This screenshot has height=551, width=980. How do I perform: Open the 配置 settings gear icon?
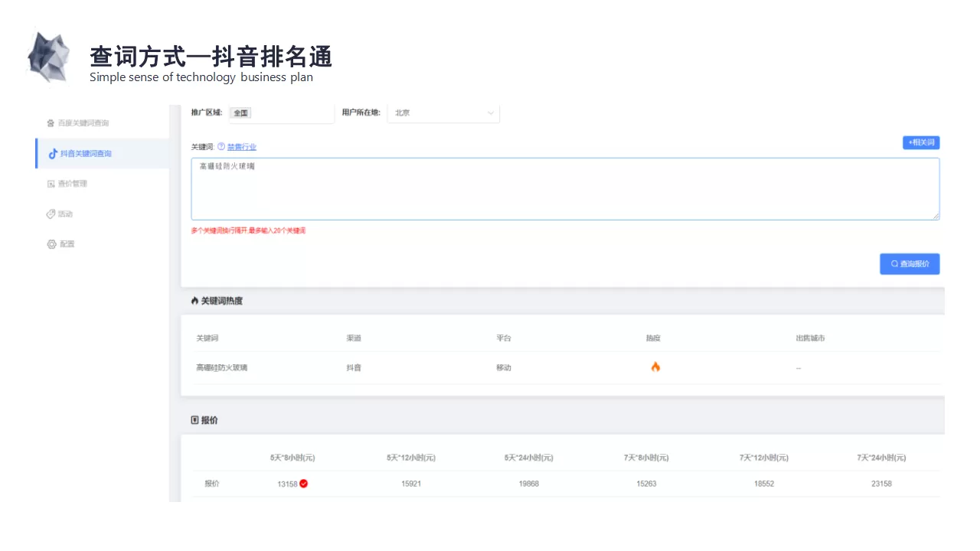51,243
